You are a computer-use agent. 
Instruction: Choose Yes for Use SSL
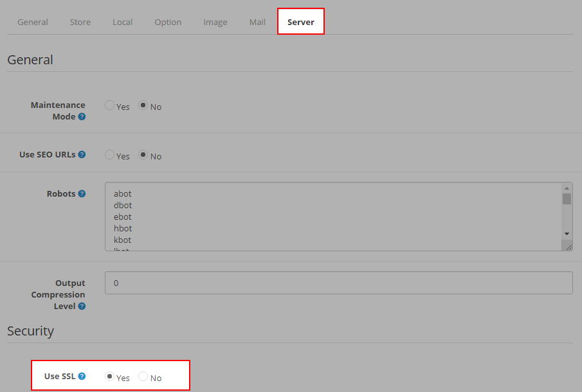click(x=109, y=377)
